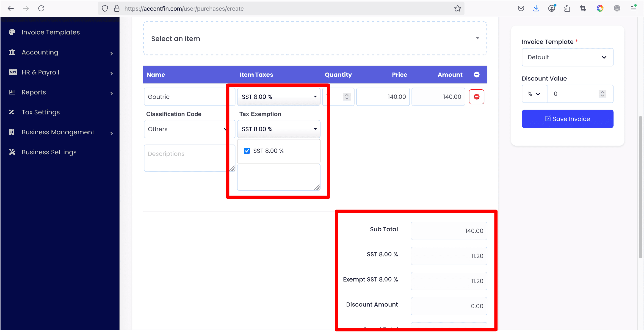The width and height of the screenshot is (644, 332).
Task: Click the Save Invoice button
Action: 567,119
